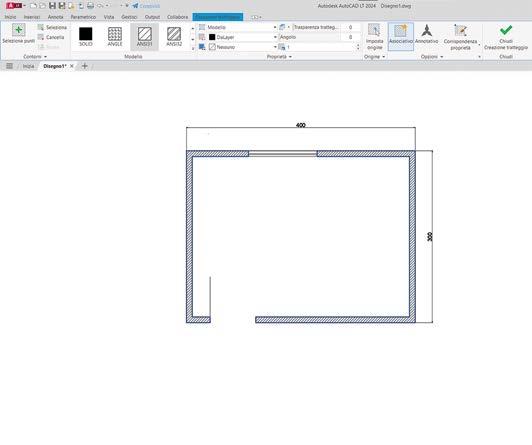Screen dimensions: 532x445
Task: Open the Vista ribbon tab
Action: click(x=109, y=17)
